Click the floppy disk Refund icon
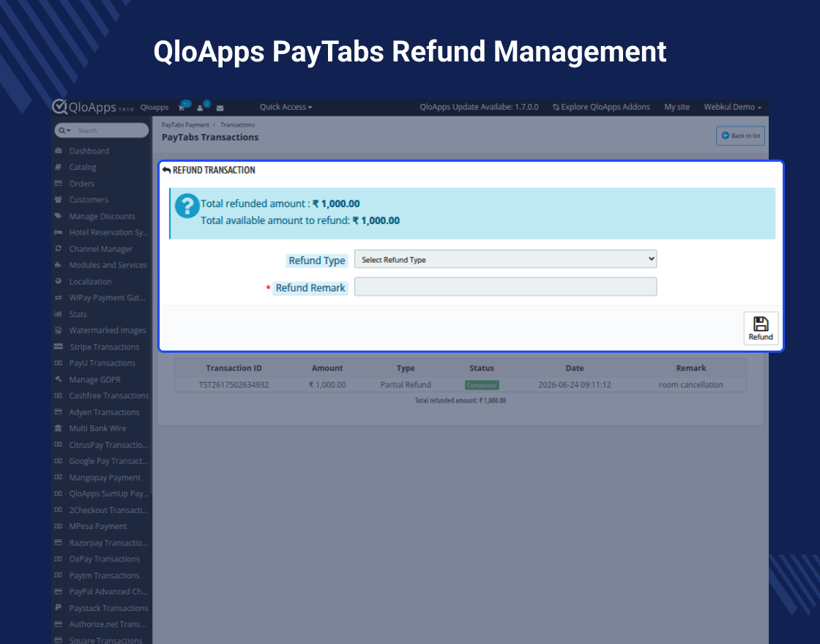Image resolution: width=820 pixels, height=644 pixels. click(x=761, y=323)
